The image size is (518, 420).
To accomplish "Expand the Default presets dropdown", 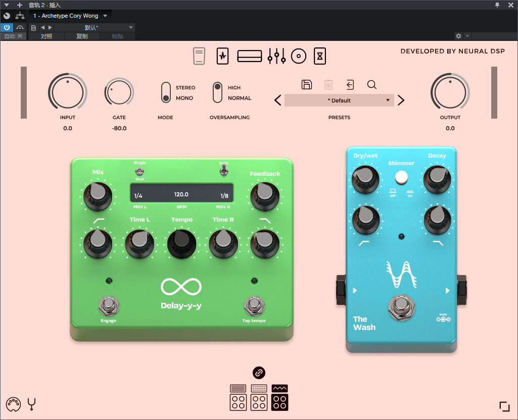I will [339, 100].
